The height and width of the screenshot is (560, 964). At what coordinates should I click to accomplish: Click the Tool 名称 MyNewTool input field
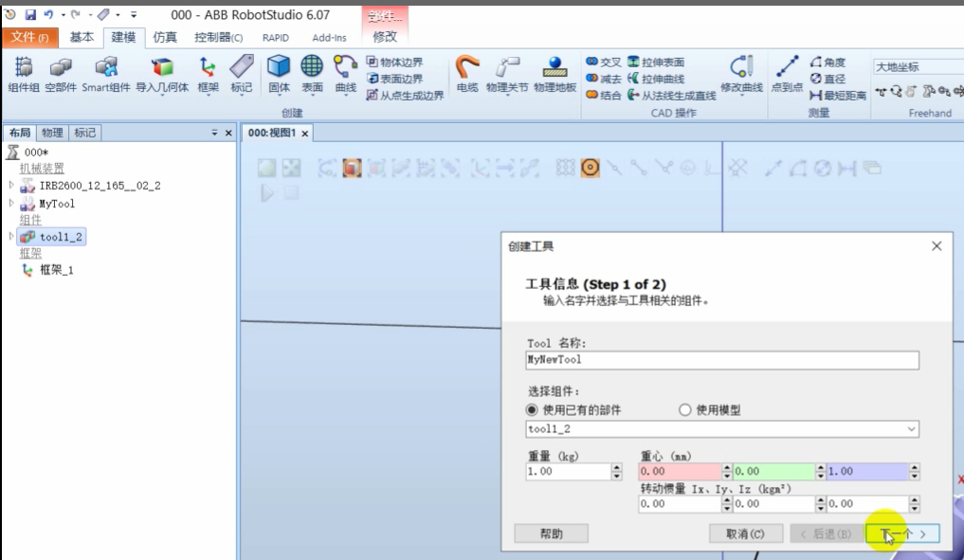coord(722,360)
